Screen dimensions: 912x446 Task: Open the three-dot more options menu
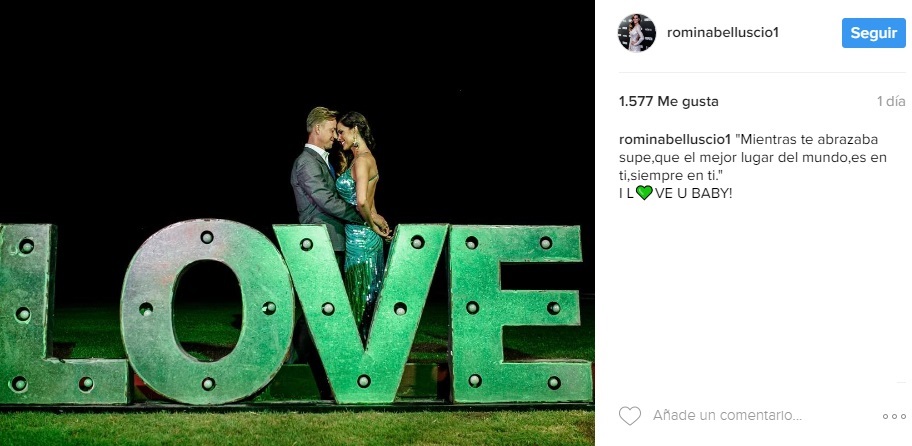pyautogui.click(x=893, y=416)
